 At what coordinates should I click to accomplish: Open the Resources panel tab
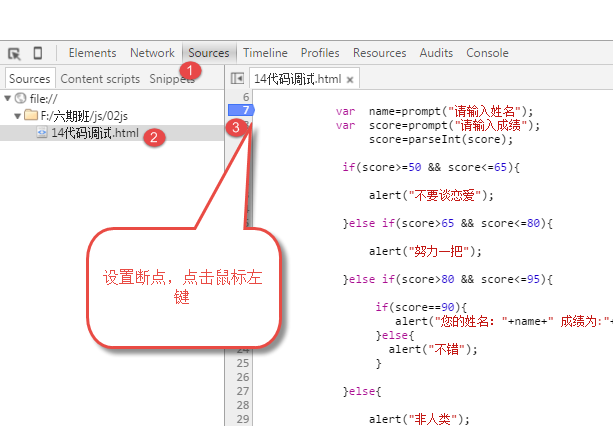(x=380, y=53)
